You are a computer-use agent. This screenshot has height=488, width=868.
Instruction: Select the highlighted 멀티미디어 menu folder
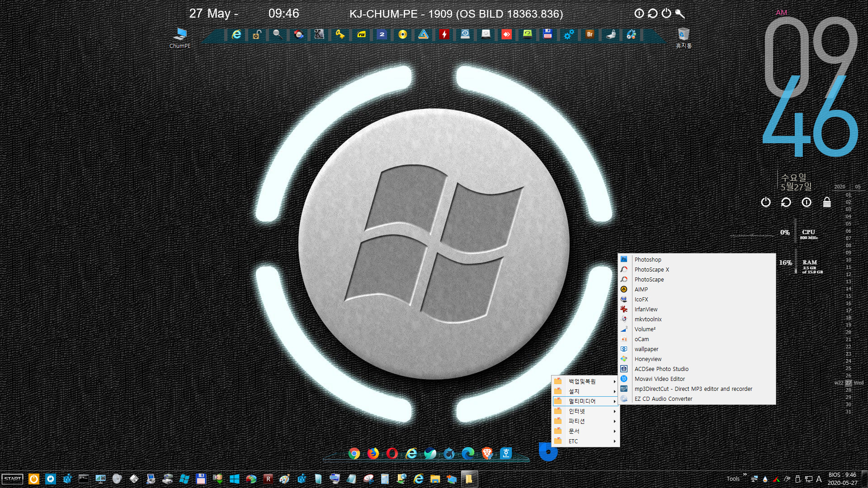[585, 401]
